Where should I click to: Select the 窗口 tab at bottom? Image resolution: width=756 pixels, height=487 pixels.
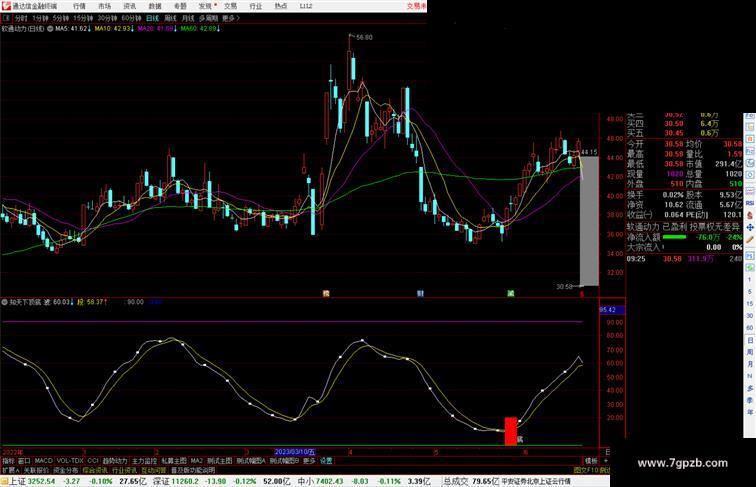(24, 461)
